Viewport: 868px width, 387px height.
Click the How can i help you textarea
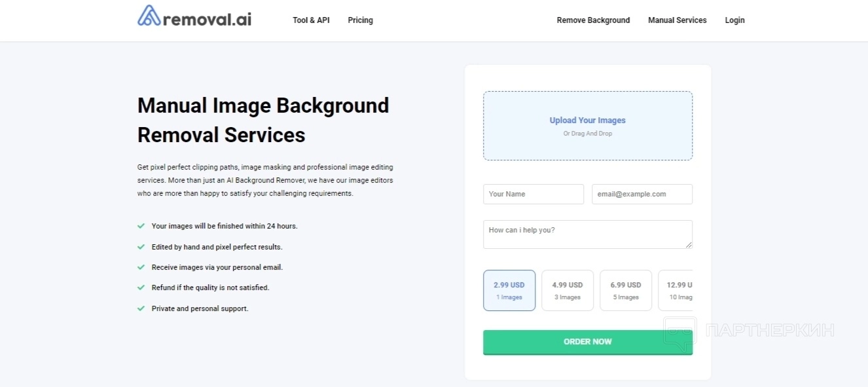pyautogui.click(x=587, y=234)
